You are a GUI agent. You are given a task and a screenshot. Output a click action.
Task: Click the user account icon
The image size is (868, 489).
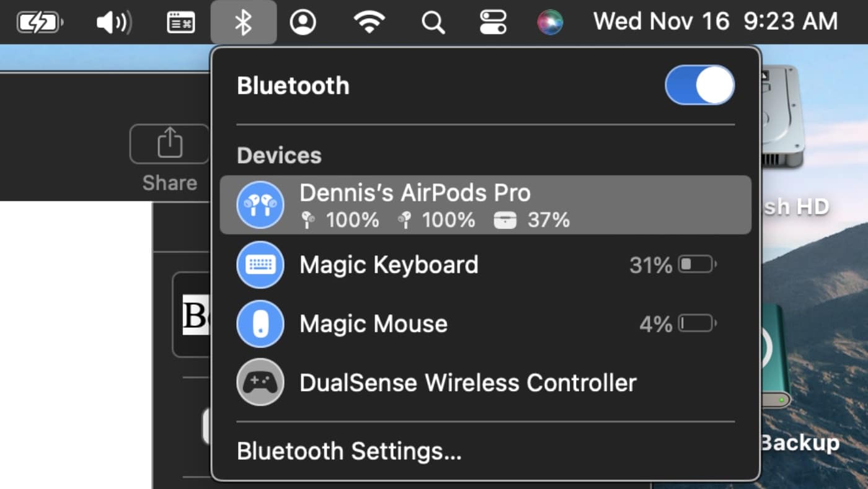303,23
